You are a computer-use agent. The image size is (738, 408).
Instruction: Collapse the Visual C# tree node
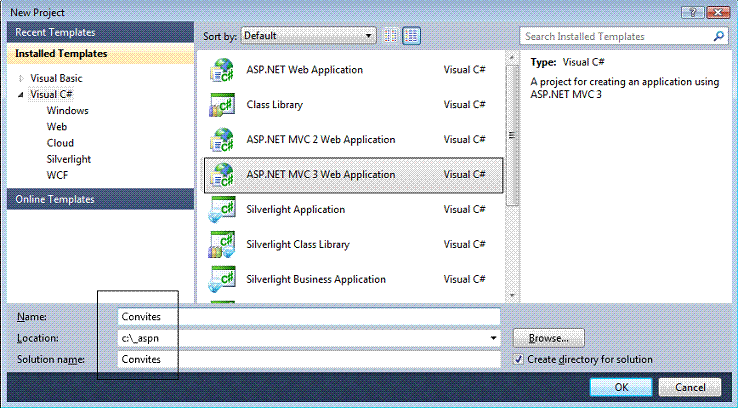[21, 95]
